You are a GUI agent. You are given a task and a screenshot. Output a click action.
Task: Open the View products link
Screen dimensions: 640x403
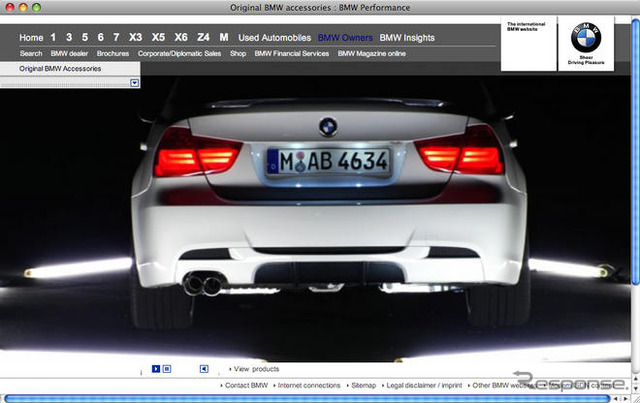256,369
